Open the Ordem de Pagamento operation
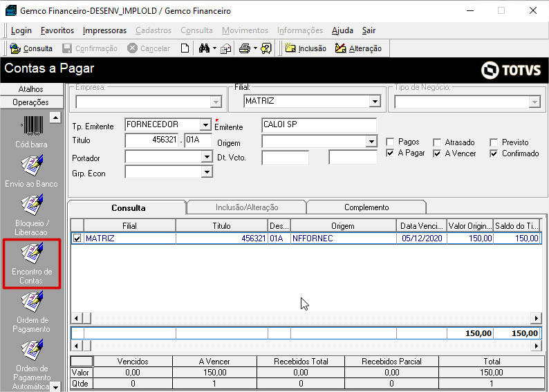The width and height of the screenshot is (549, 392). [31, 312]
